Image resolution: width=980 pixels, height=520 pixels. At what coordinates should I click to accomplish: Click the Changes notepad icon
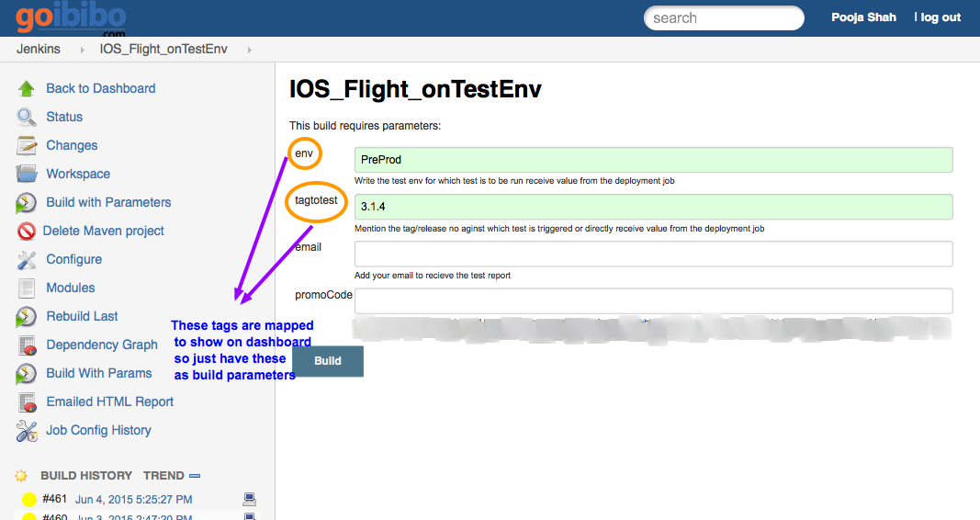27,146
